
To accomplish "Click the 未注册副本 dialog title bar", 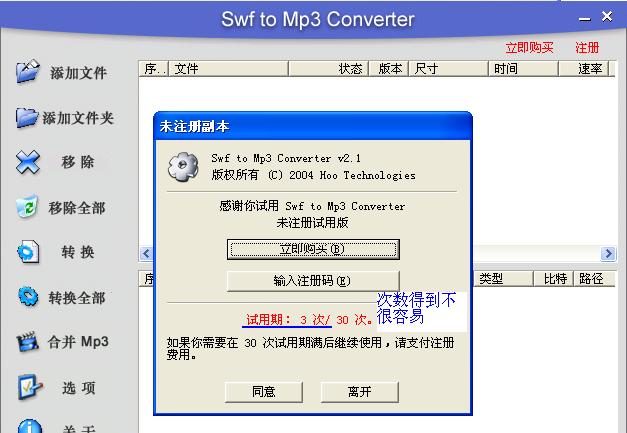I will click(x=313, y=126).
